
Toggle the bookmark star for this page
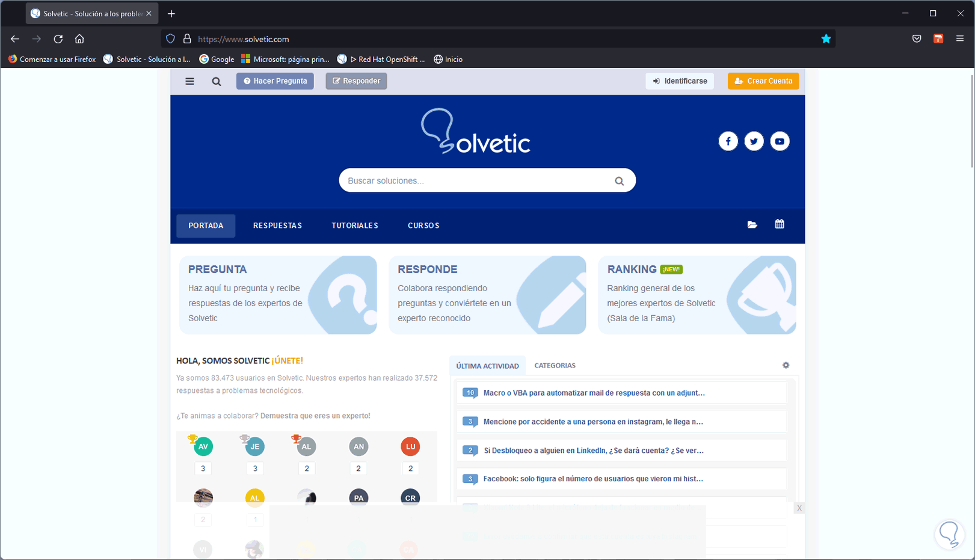click(x=826, y=39)
